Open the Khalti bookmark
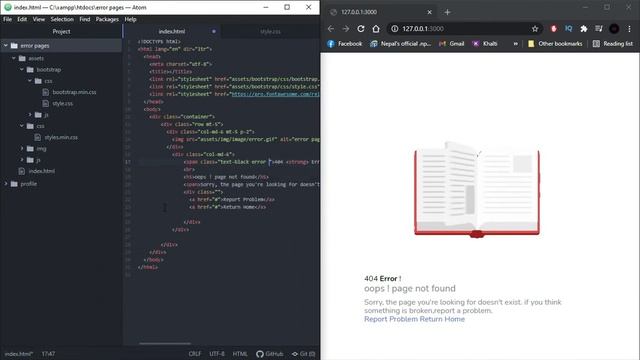This screenshot has height=360, width=640. click(x=485, y=44)
